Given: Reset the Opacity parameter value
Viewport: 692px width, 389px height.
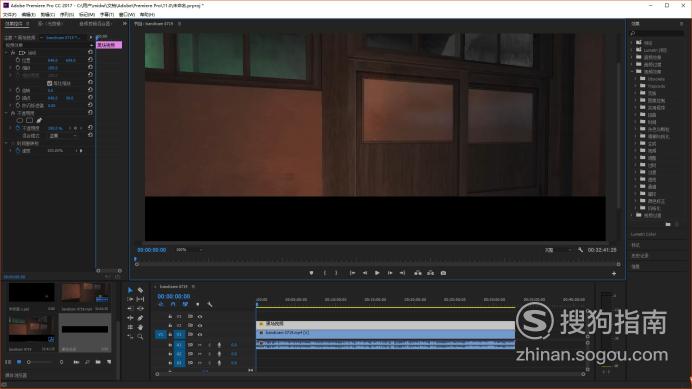Looking at the screenshot, I should click(90, 128).
